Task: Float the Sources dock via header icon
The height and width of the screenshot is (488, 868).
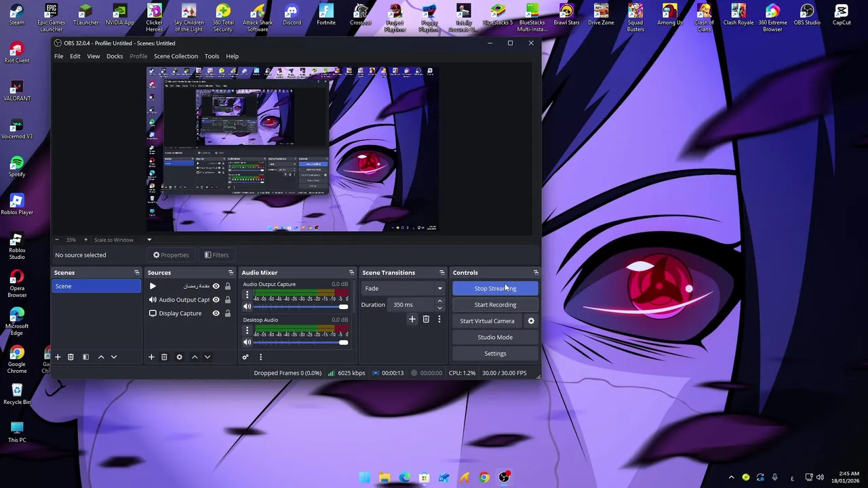Action: tap(231, 272)
